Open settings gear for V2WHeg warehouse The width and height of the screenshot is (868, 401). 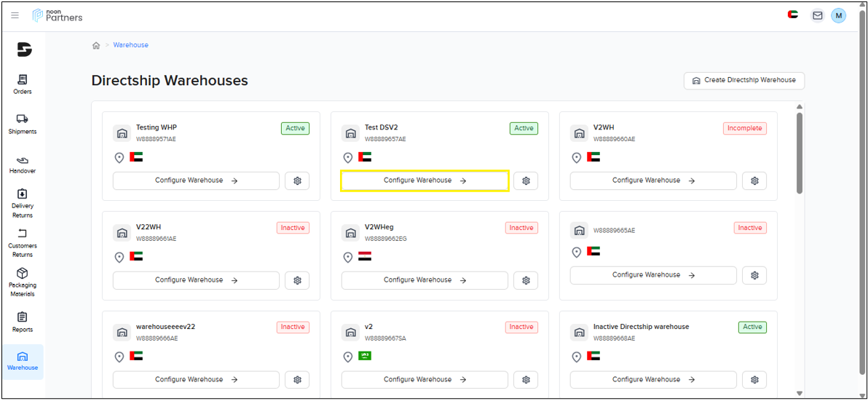[x=526, y=280]
